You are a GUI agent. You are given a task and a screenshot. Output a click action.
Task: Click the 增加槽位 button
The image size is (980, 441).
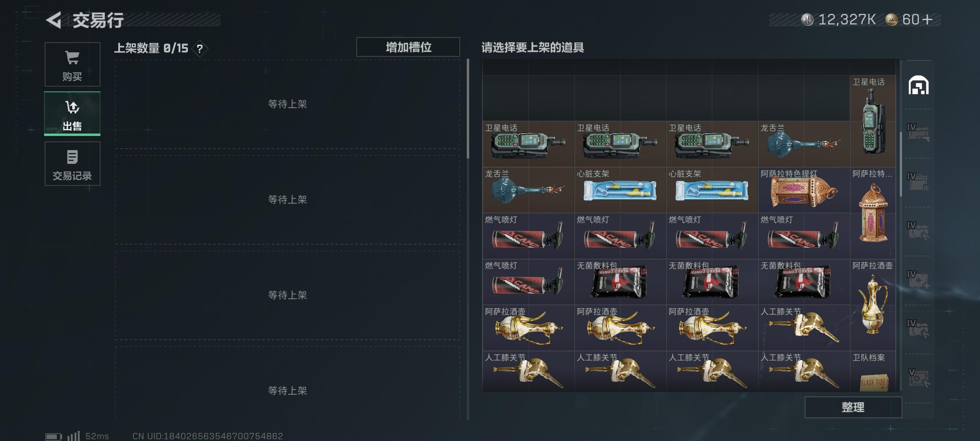click(408, 47)
